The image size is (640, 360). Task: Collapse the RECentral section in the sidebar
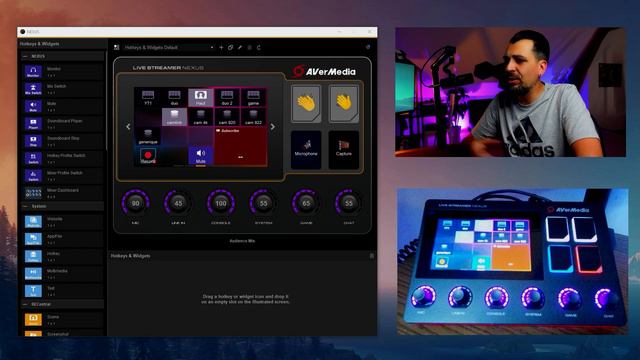[x=25, y=304]
